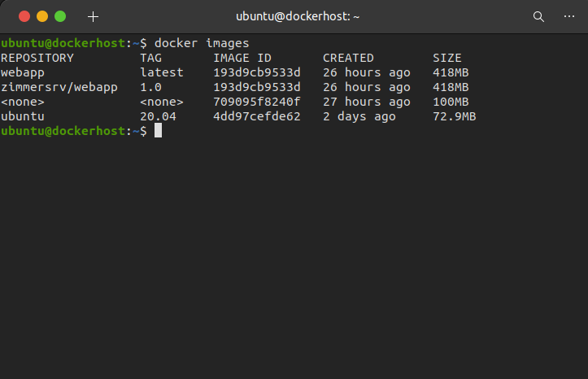Click the SIZE column header text
Viewport: 588px width, 379px height.
[x=447, y=58]
